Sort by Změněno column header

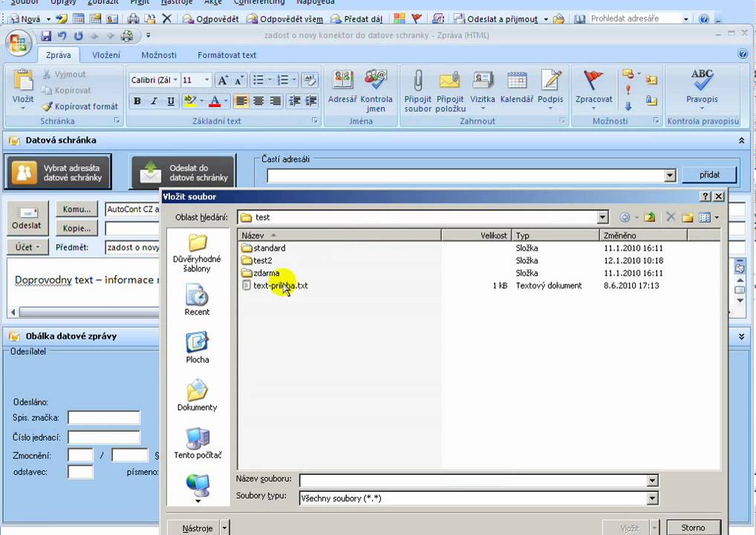coord(643,236)
